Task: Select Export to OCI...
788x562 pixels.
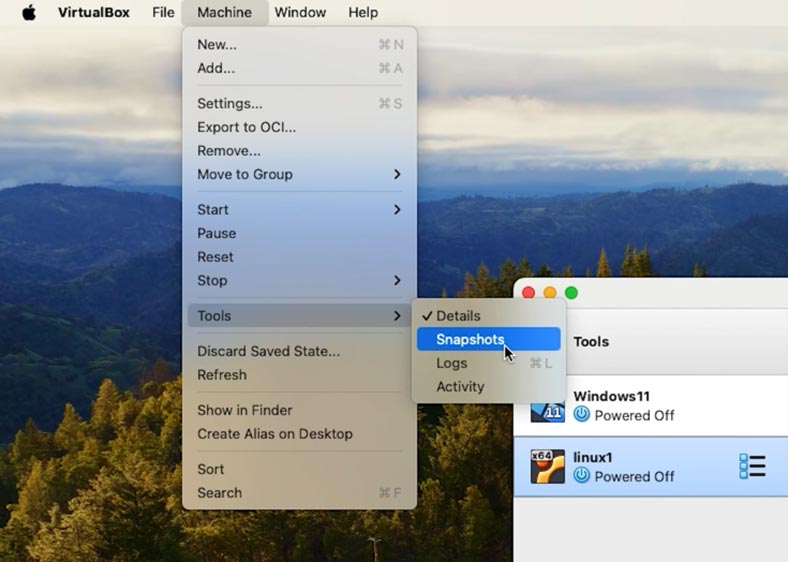Action: coord(300,127)
